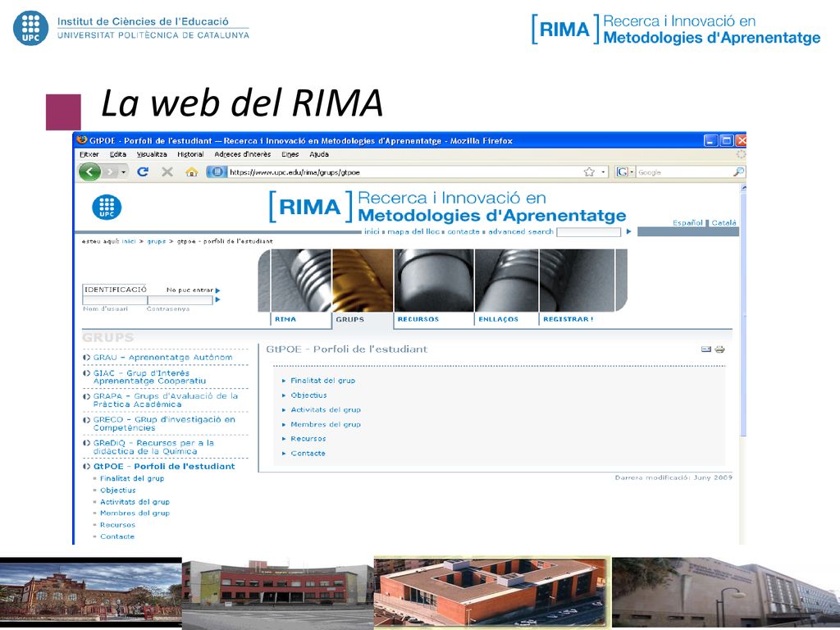Open Membres del grup in main content
Screen dimensions: 840x630
tap(326, 424)
